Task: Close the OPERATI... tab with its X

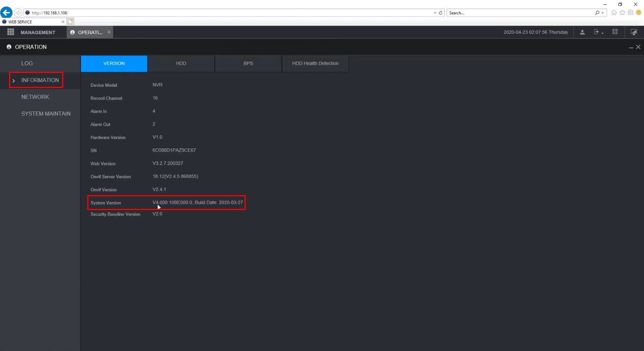Action: tap(109, 32)
